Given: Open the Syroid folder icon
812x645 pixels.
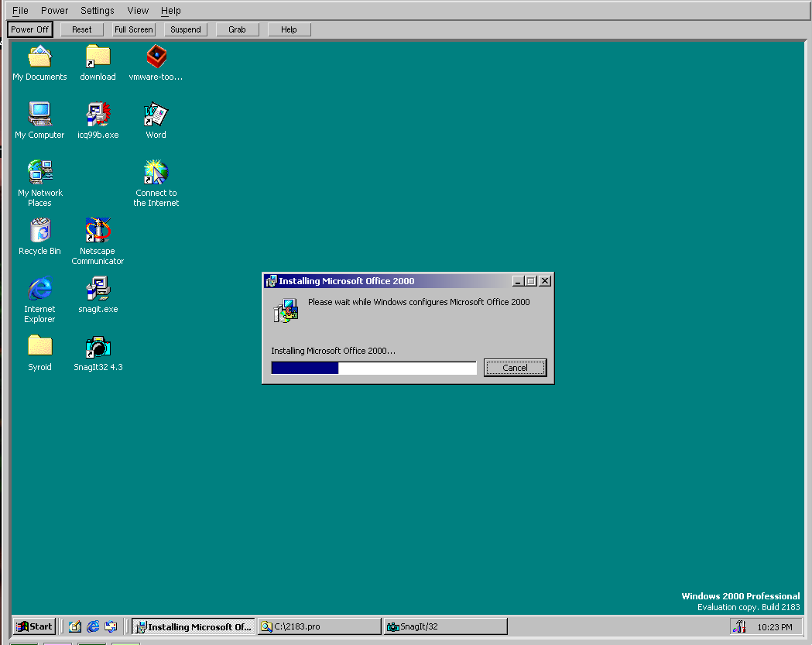Looking at the screenshot, I should click(x=39, y=346).
